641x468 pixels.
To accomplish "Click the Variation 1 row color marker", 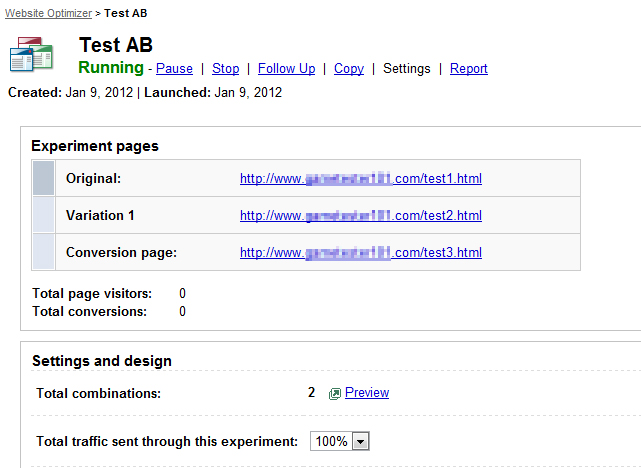I will (44, 215).
